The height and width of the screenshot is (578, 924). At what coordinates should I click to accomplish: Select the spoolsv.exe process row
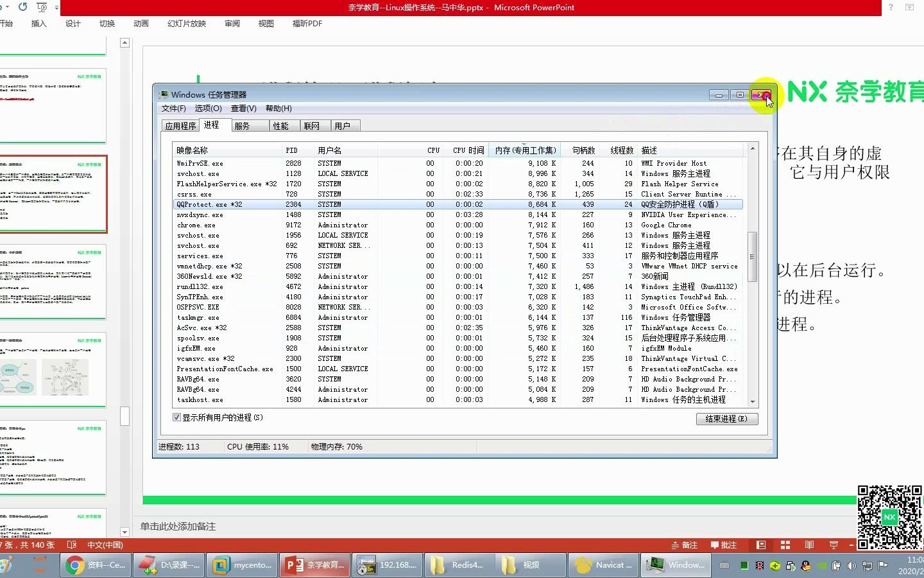click(458, 338)
